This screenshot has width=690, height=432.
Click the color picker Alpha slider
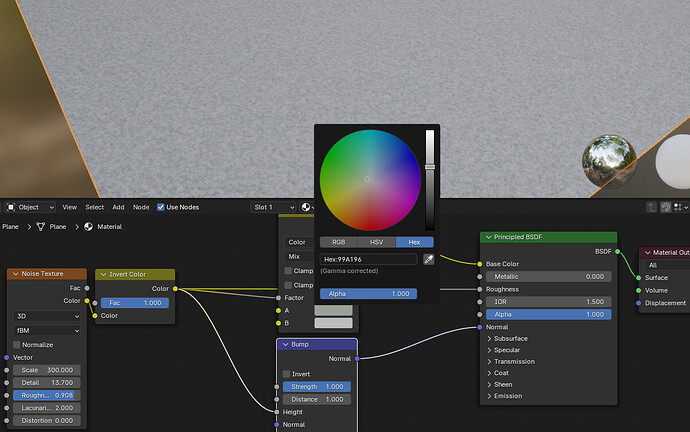pyautogui.click(x=368, y=293)
